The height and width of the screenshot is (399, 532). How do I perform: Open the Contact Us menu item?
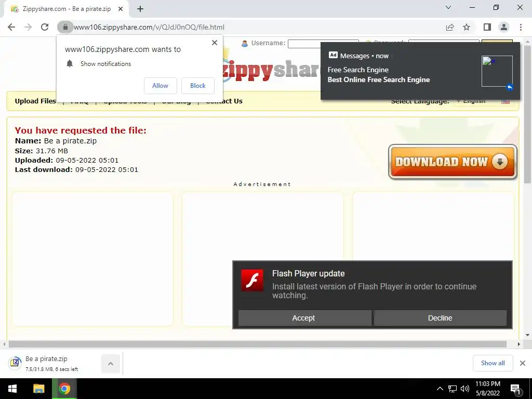(224, 101)
